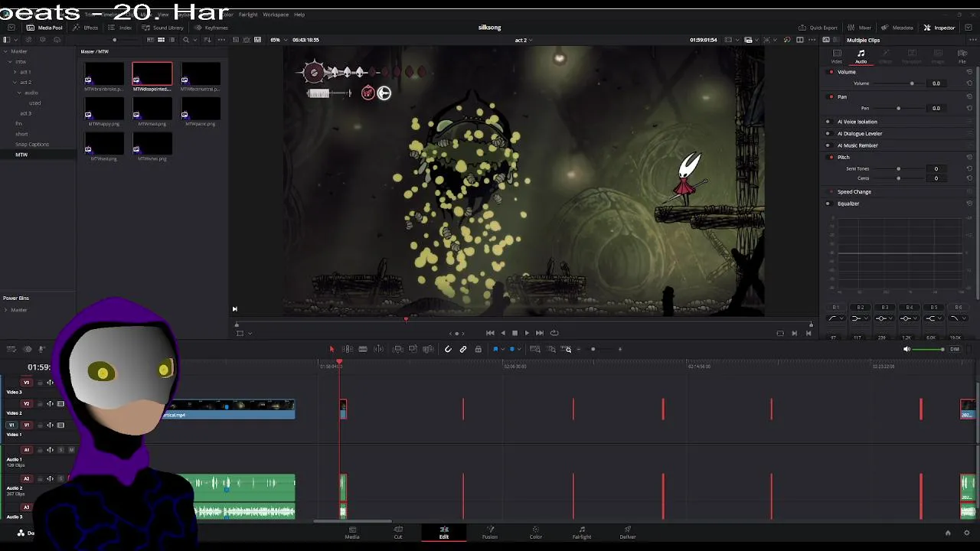
Task: Click the DIM audio button
Action: 954,349
